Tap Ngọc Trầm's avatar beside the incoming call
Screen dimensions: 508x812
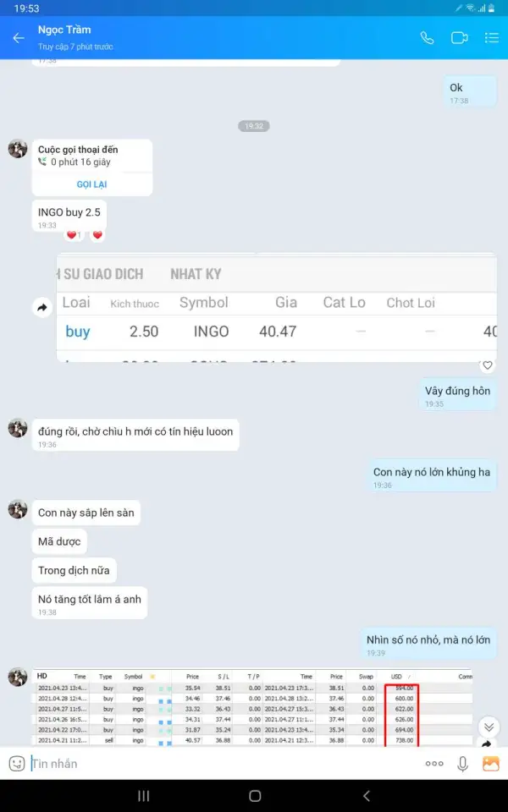click(x=18, y=149)
